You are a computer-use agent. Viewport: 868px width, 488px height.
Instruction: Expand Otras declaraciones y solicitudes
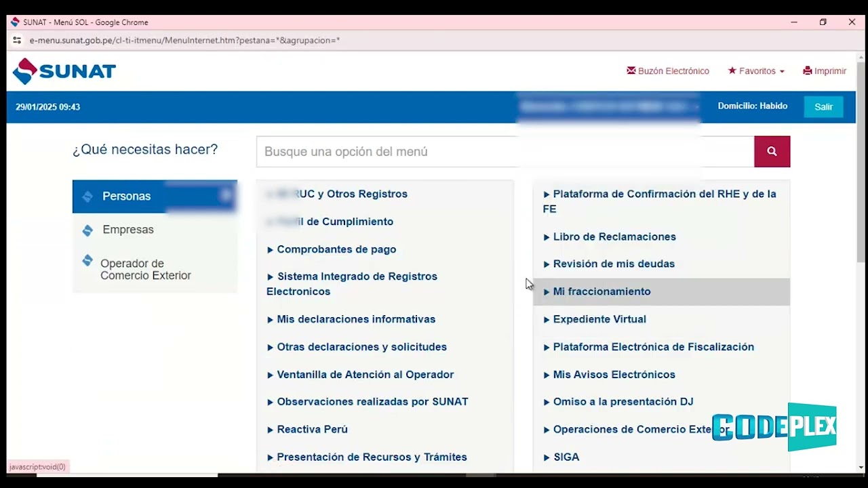click(357, 347)
